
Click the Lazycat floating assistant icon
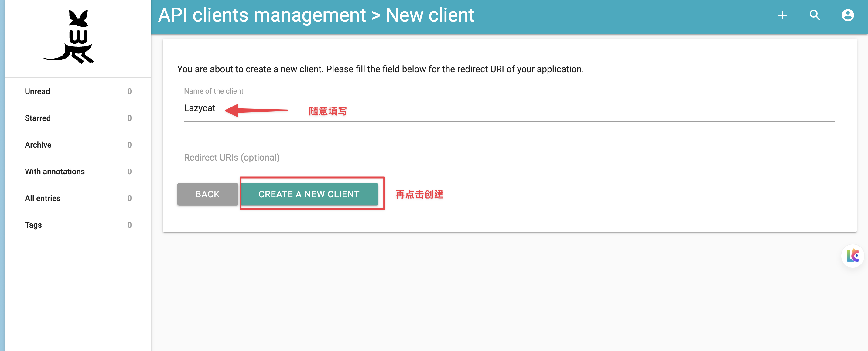tap(853, 256)
